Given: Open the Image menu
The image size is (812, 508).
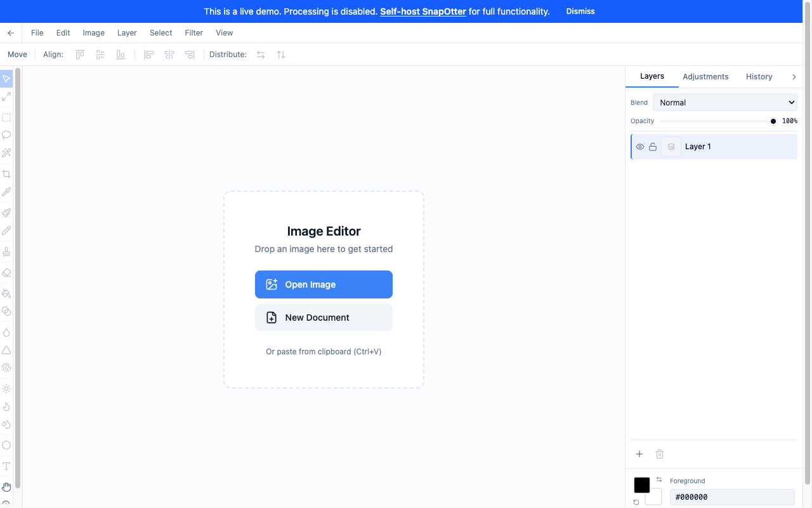Looking at the screenshot, I should [x=94, y=33].
